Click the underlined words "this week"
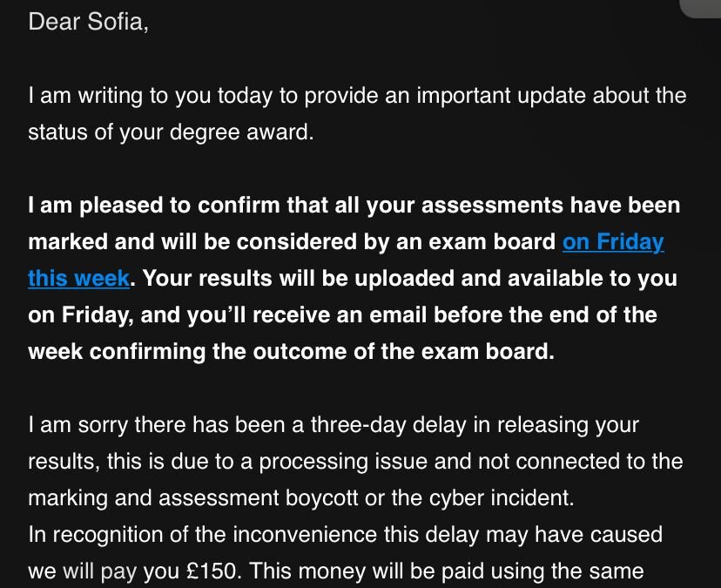 tap(78, 279)
